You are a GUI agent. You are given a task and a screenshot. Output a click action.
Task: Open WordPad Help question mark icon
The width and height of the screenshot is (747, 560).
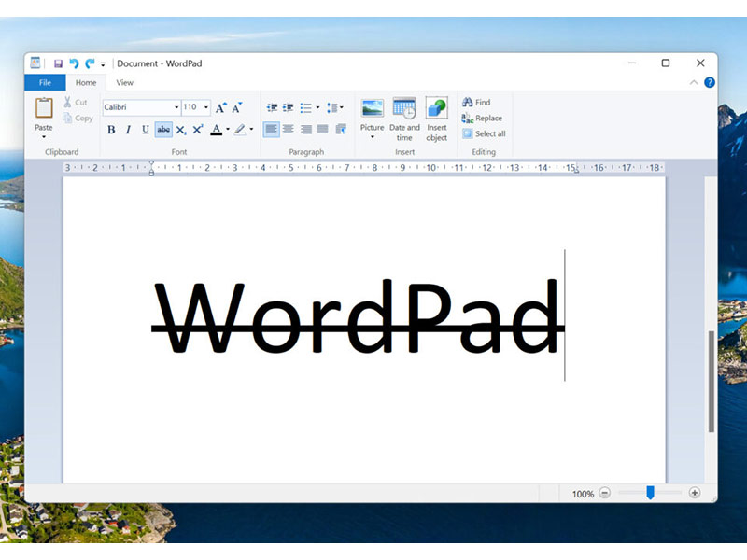[x=710, y=82]
